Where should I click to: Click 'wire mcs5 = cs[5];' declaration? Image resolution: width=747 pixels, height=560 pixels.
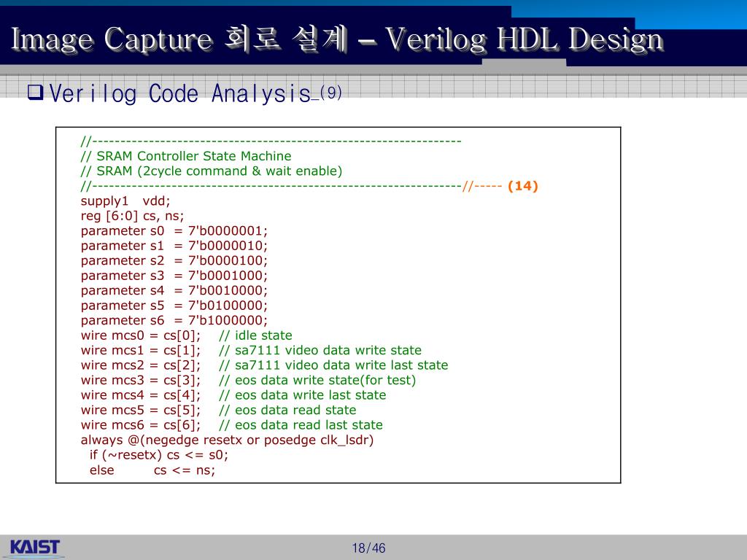(x=141, y=410)
